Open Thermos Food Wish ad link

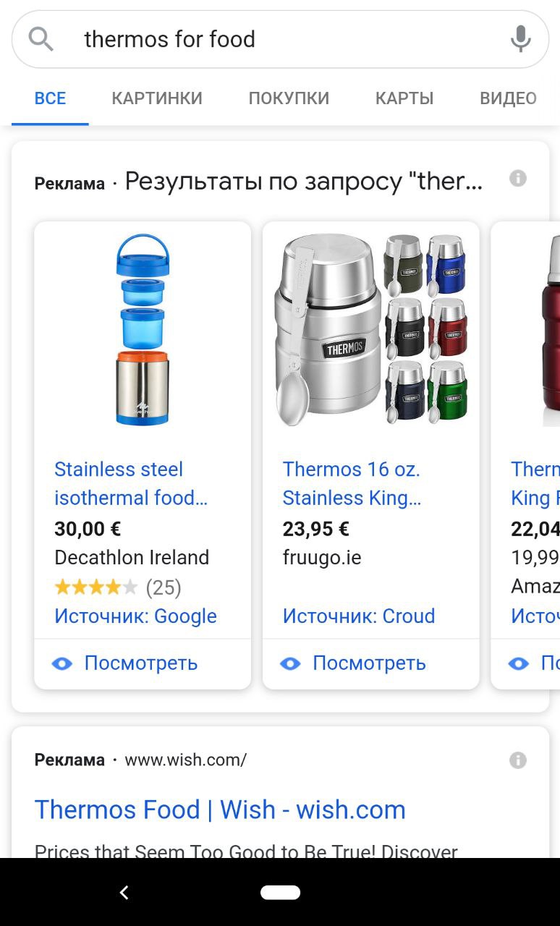(220, 810)
